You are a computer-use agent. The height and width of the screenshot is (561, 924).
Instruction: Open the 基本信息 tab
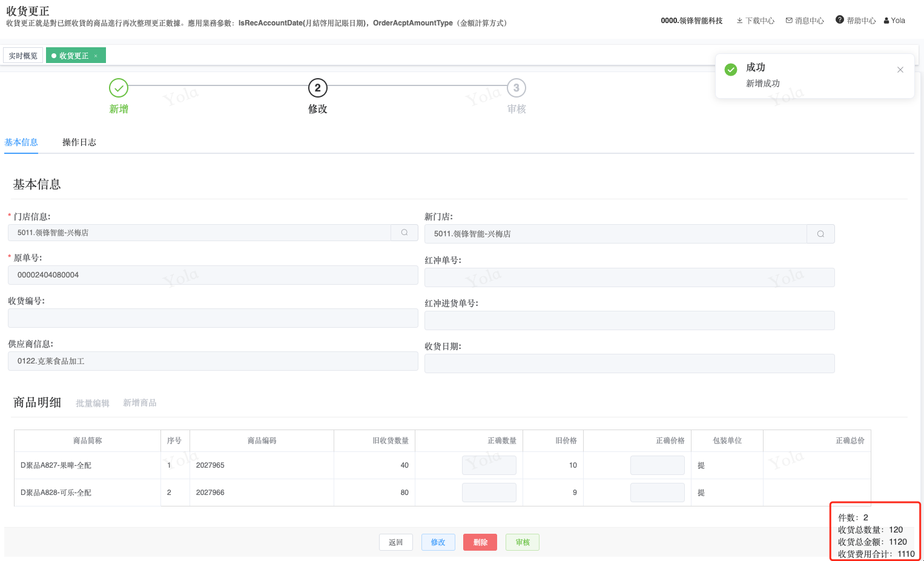[21, 142]
